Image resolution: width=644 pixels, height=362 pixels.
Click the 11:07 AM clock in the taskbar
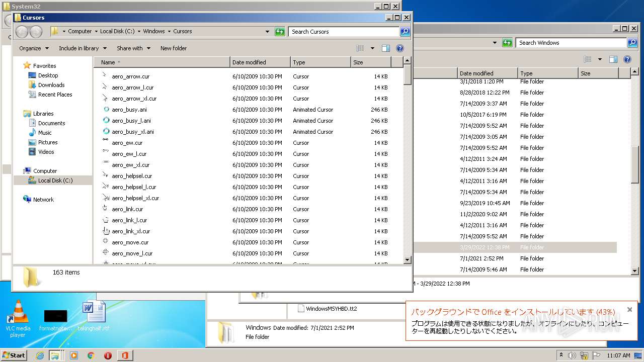[618, 355]
